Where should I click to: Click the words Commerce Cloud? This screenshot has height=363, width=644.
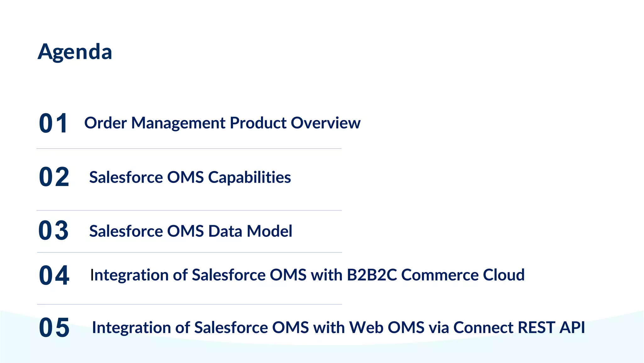tap(463, 275)
